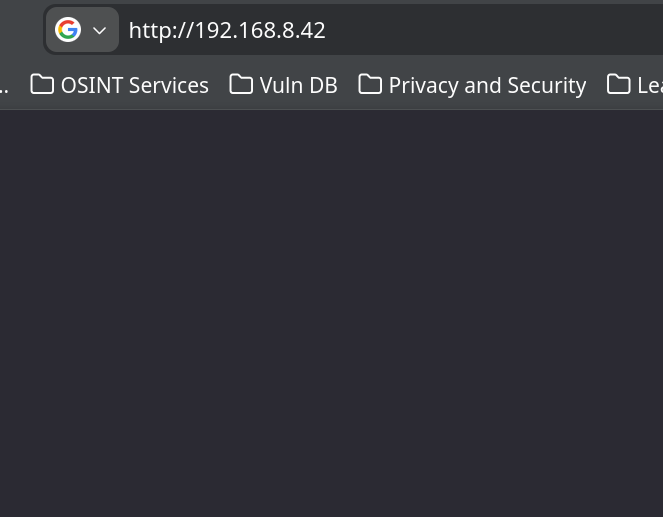Open the OSINT Services bookmark folder label
This screenshot has height=517, width=663.
pos(134,85)
